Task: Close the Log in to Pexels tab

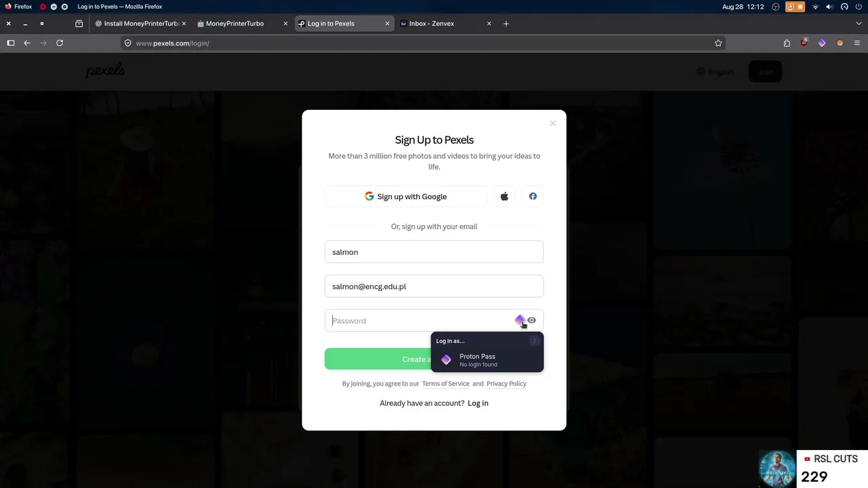Action: [x=387, y=24]
